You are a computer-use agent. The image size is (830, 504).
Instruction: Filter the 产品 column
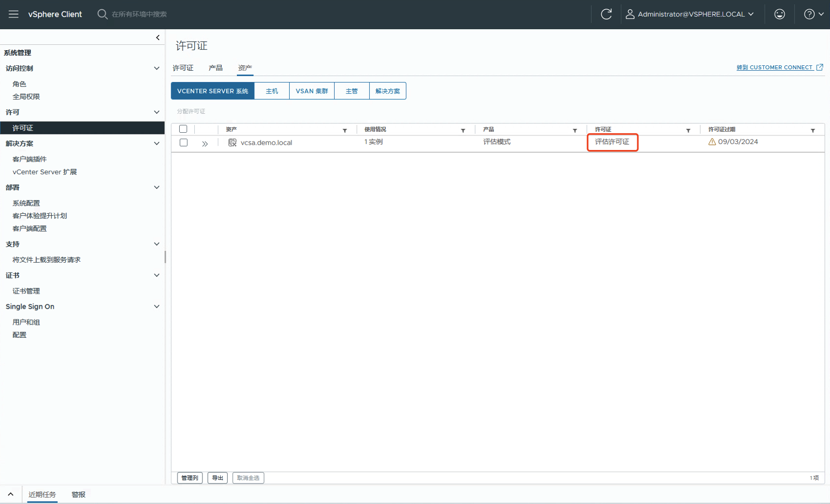click(575, 131)
